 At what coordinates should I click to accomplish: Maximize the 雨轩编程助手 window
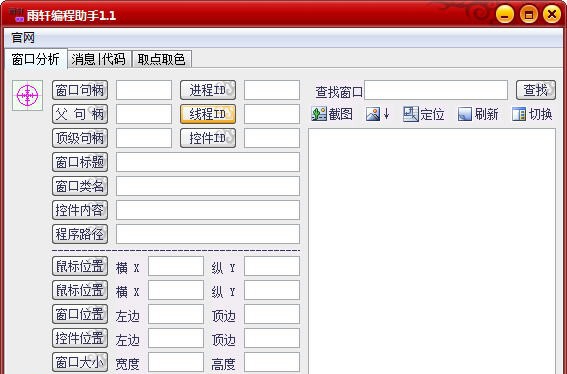pyautogui.click(x=529, y=14)
